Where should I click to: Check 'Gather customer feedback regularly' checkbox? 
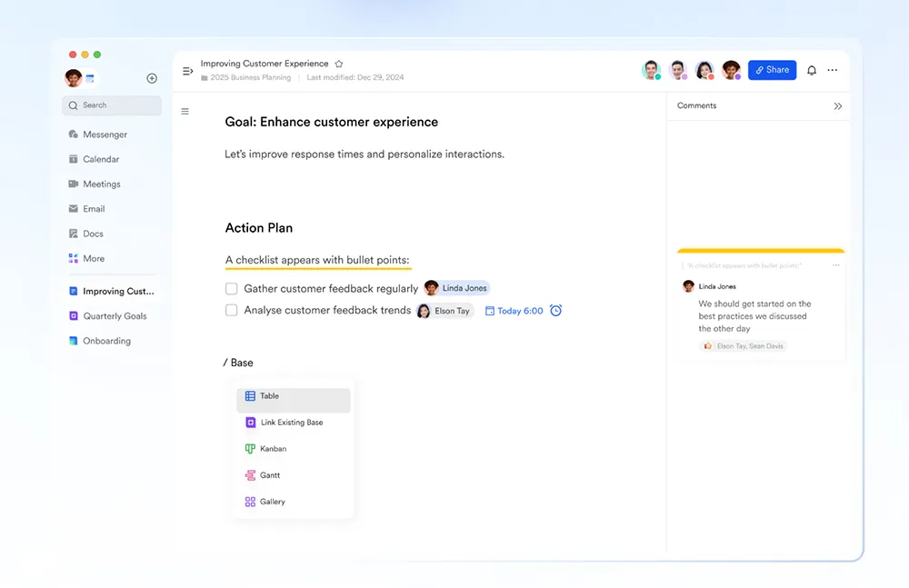(x=232, y=289)
